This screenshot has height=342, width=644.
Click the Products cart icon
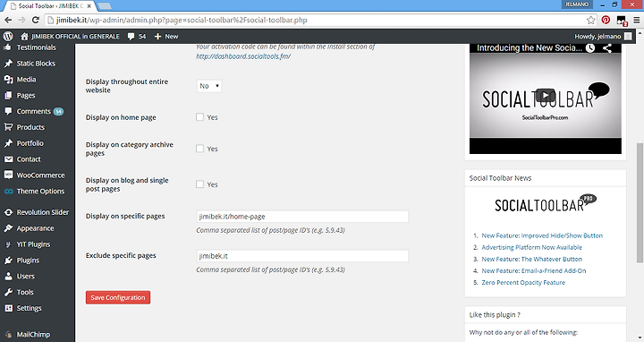pos(8,127)
